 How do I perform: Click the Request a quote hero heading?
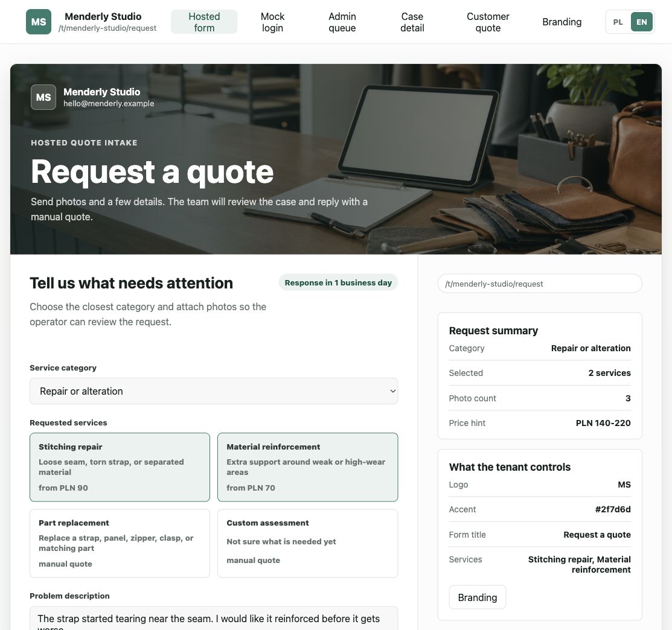tap(152, 172)
